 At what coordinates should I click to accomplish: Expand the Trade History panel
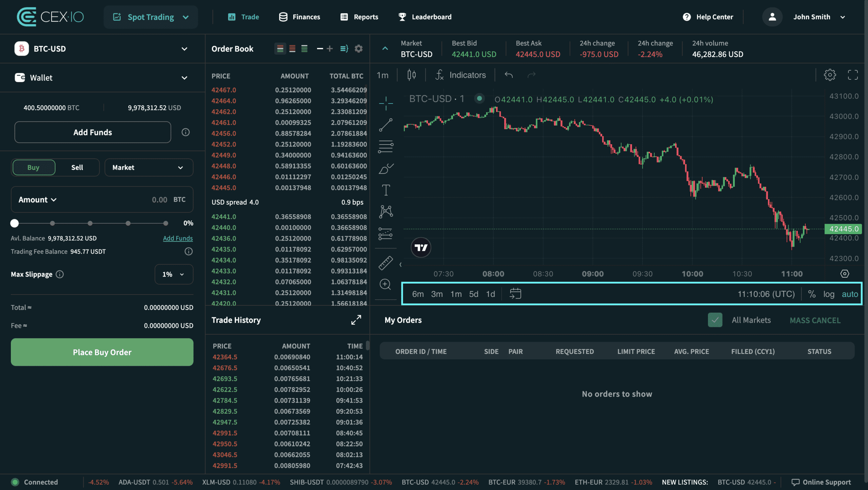point(356,320)
